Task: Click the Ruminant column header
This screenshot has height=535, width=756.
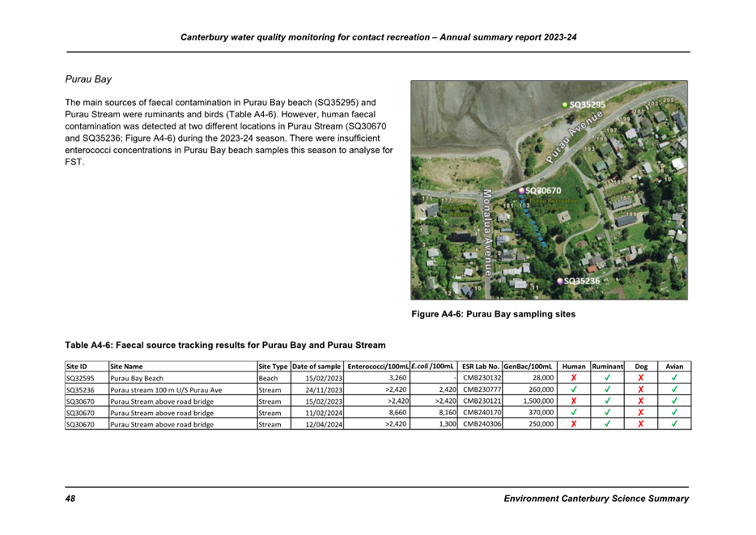Action: pos(608,367)
